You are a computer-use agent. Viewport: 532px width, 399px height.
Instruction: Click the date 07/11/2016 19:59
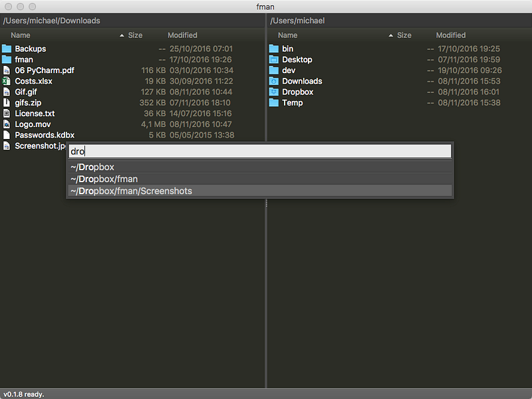pos(469,60)
